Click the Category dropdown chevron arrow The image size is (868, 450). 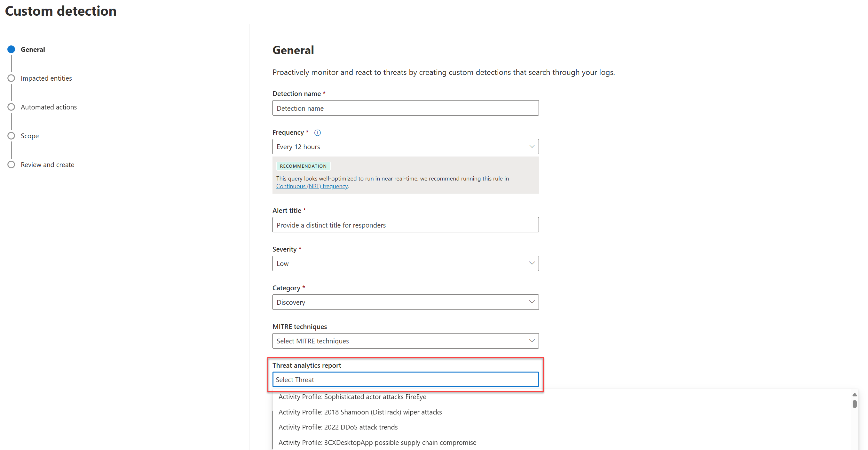point(532,302)
